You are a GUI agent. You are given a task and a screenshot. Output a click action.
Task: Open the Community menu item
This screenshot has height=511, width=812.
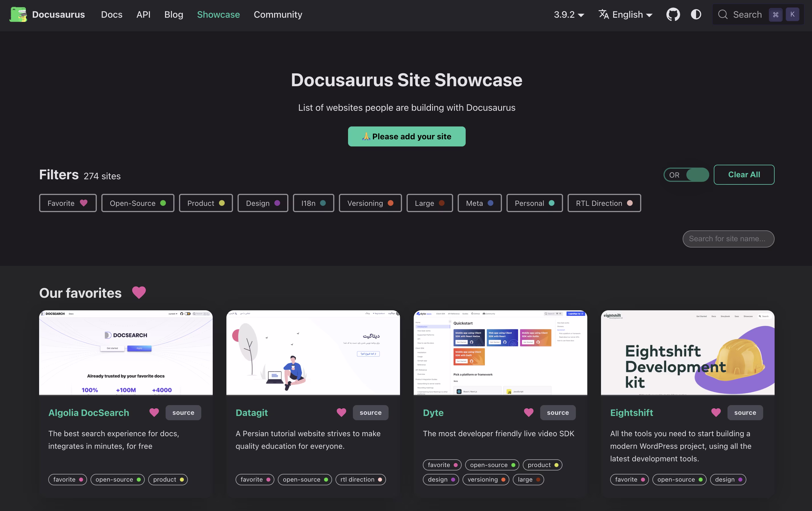pos(278,14)
